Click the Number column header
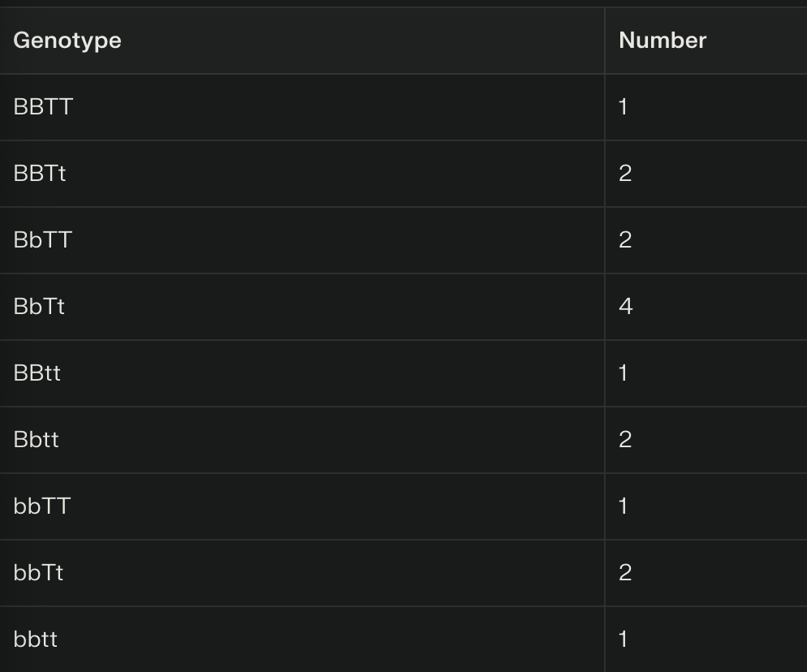The width and height of the screenshot is (807, 672). [x=662, y=41]
